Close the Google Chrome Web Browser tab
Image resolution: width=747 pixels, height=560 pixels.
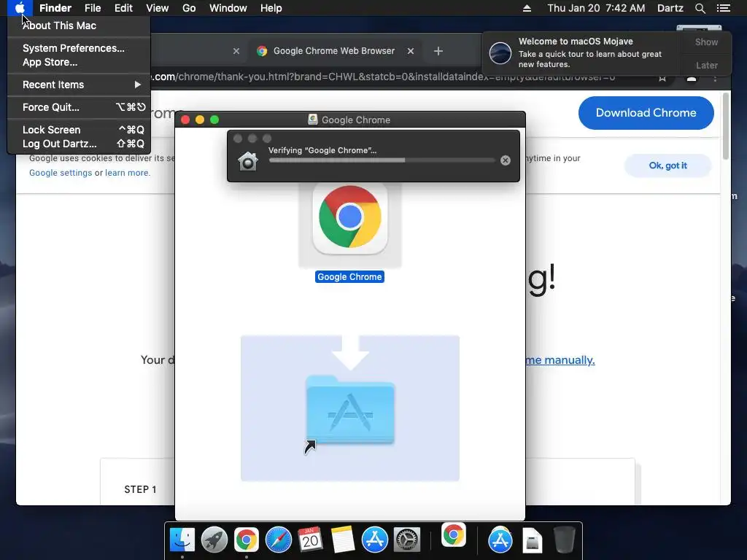(x=411, y=51)
